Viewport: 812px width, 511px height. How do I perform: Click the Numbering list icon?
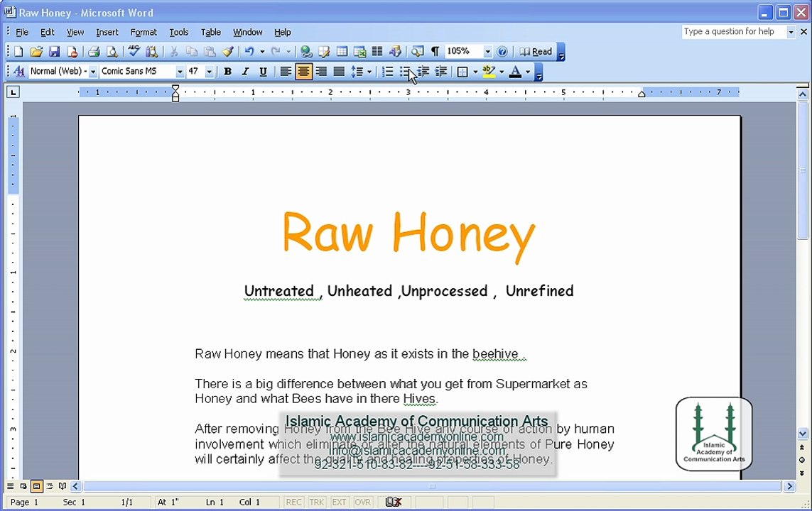click(387, 72)
